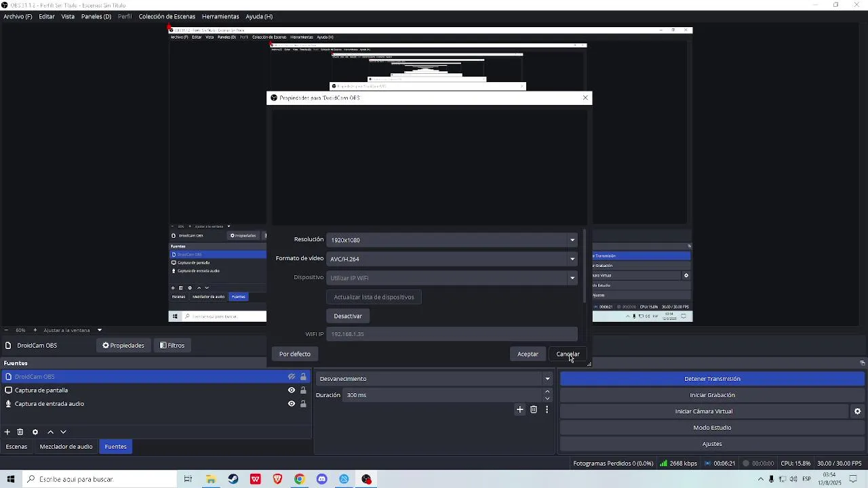
Task: Select the Fuentes tab
Action: point(115,447)
